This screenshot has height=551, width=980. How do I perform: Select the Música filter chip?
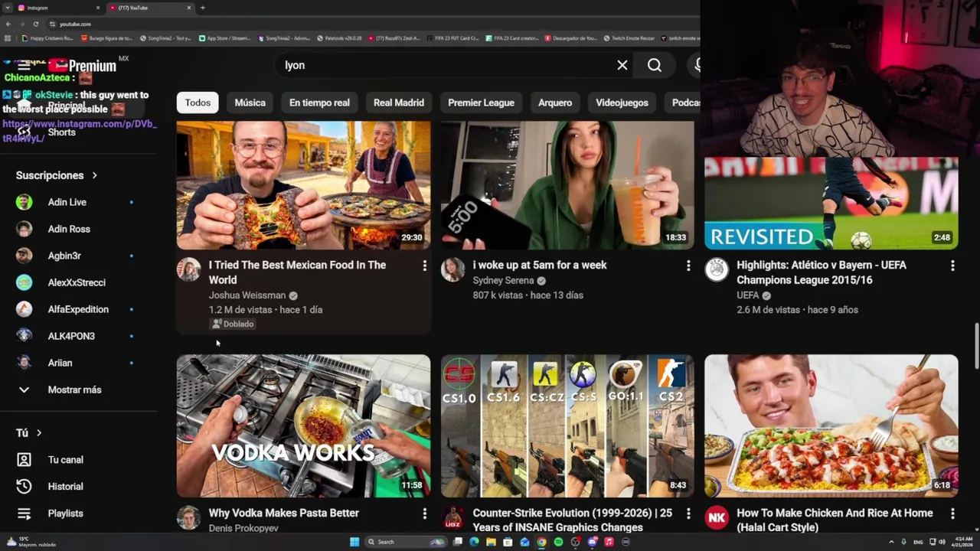click(x=250, y=103)
